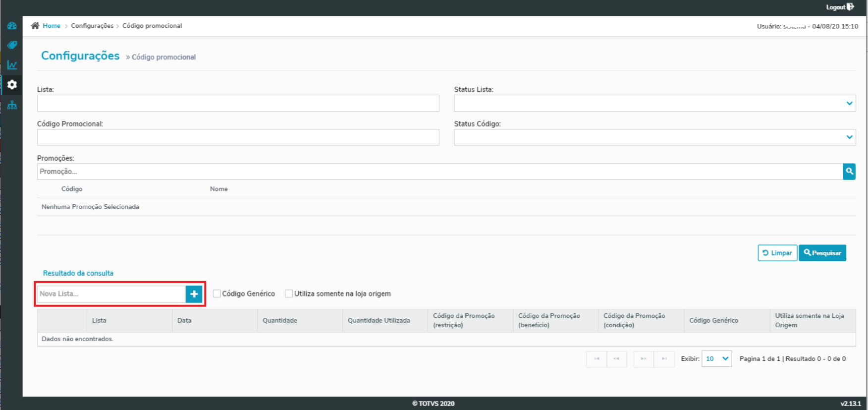Image resolution: width=868 pixels, height=410 pixels.
Task: Open the reports chart icon in sidebar
Action: click(12, 65)
